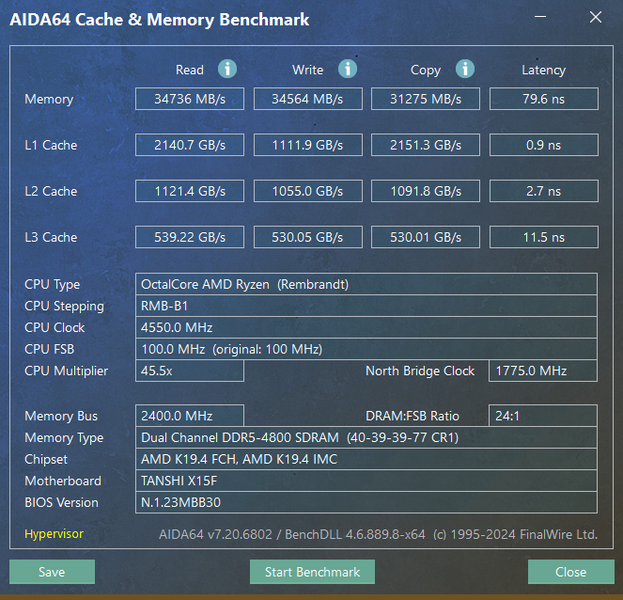
Task: Close the window with X icon
Action: pyautogui.click(x=596, y=17)
